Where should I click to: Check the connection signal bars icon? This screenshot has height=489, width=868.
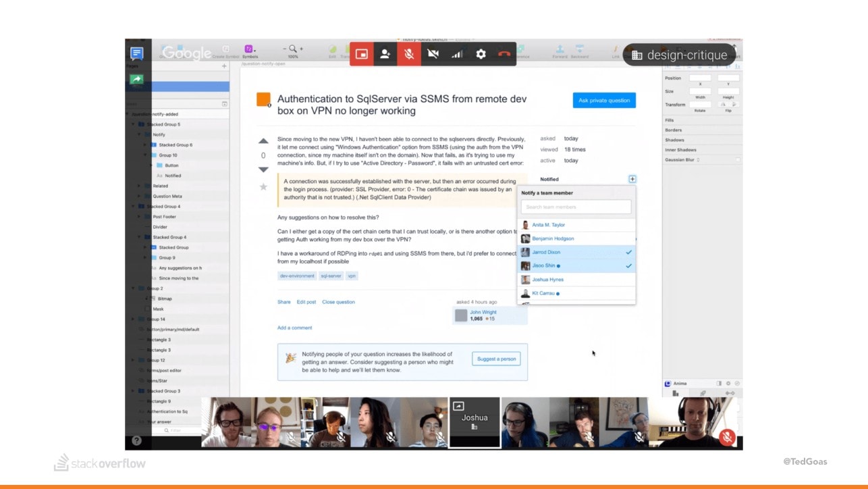coord(457,54)
